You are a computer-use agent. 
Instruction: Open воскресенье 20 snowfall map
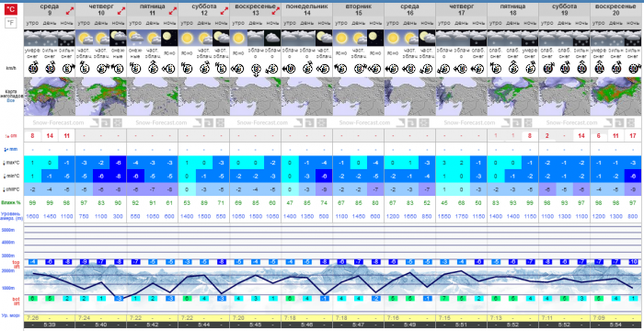(615, 97)
